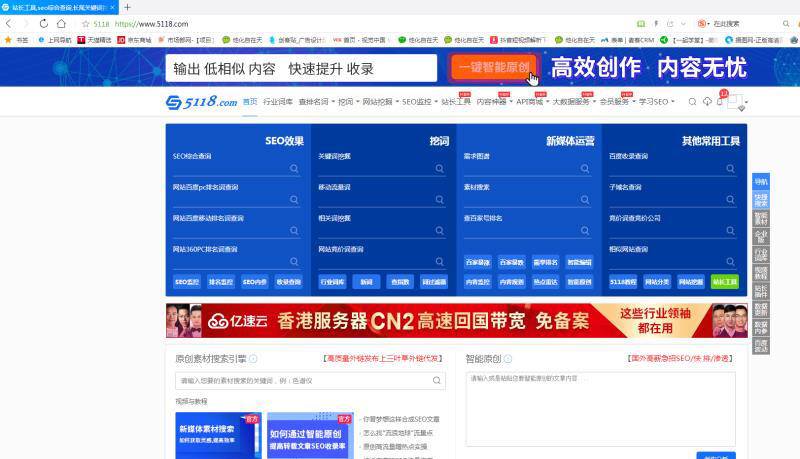Expand the 查排名词 dropdown menu
The image size is (800, 459).
click(316, 102)
